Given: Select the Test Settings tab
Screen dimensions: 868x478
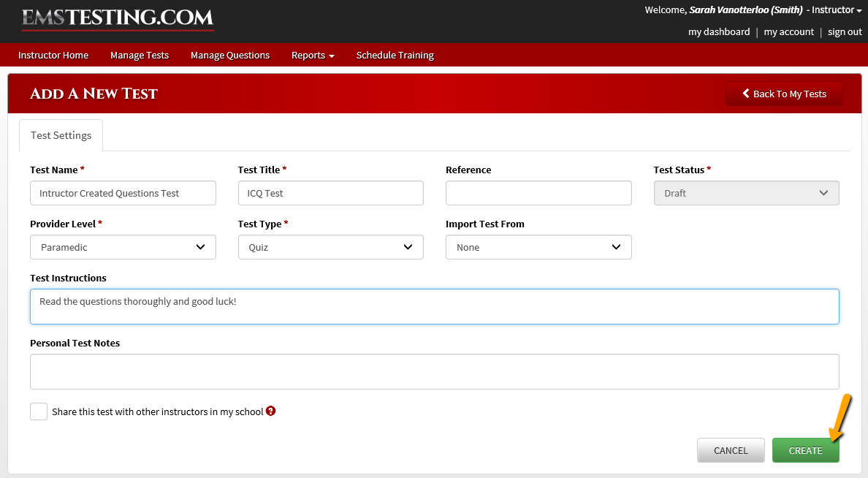Looking at the screenshot, I should click(x=61, y=135).
